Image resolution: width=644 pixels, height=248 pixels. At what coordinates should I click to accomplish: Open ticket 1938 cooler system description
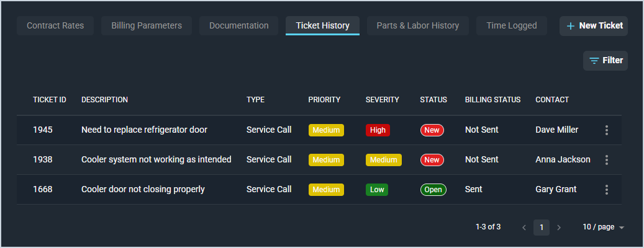click(x=156, y=160)
